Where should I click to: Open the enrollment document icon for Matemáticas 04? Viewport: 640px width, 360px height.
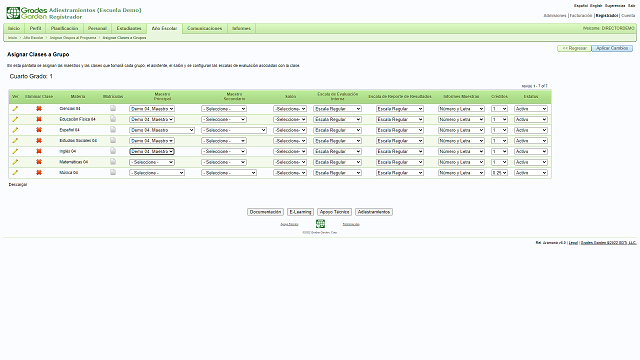click(x=113, y=162)
